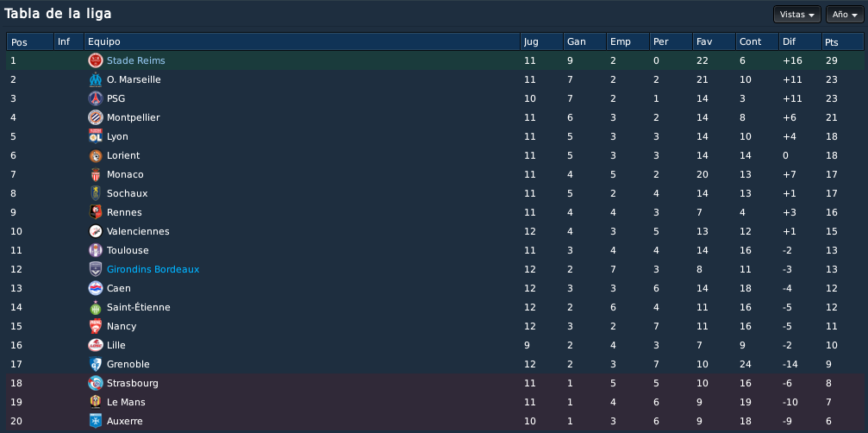Screen dimensions: 868x433
Task: Click the Monaco club crest
Action: 96,174
